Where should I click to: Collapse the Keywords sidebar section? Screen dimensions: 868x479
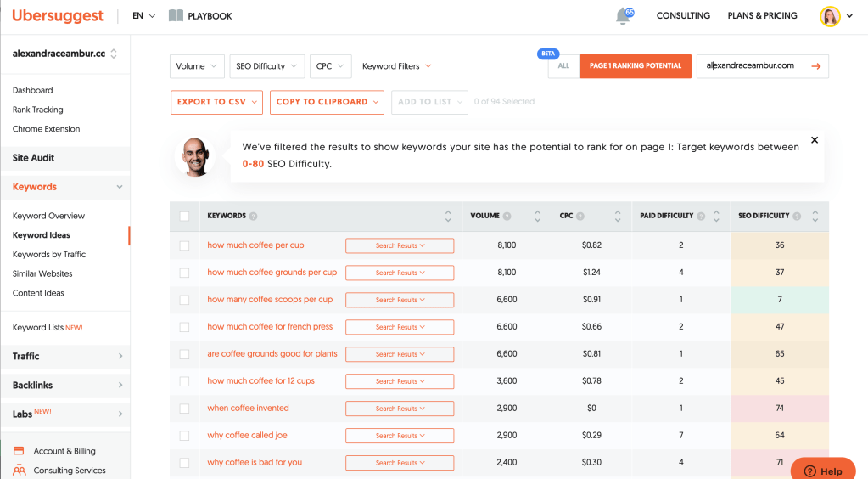(65, 187)
